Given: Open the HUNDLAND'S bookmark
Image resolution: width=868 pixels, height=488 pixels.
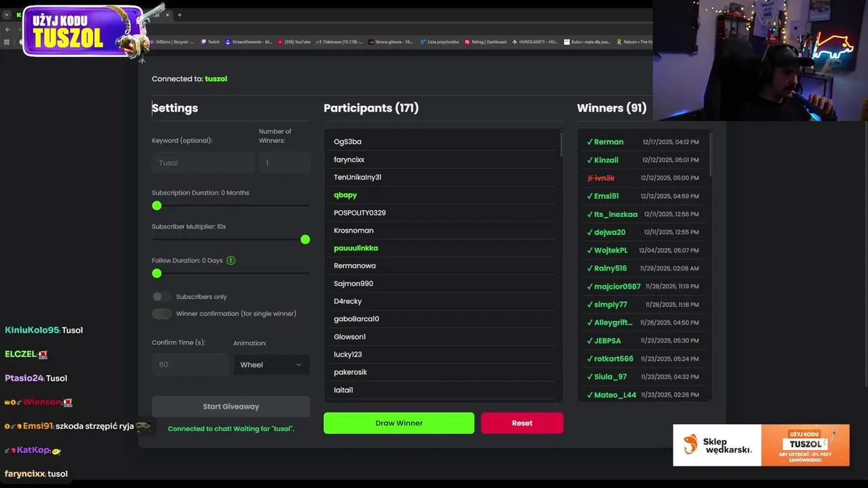Looking at the screenshot, I should pos(535,42).
